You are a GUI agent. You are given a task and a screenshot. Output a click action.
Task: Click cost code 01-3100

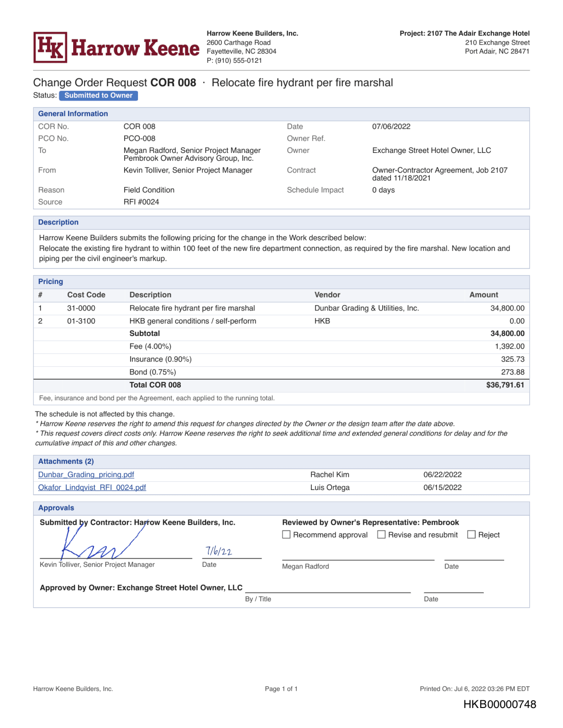[81, 321]
